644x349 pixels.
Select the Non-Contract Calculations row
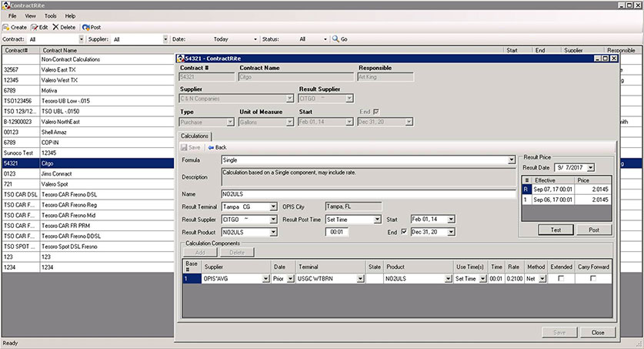click(x=88, y=59)
